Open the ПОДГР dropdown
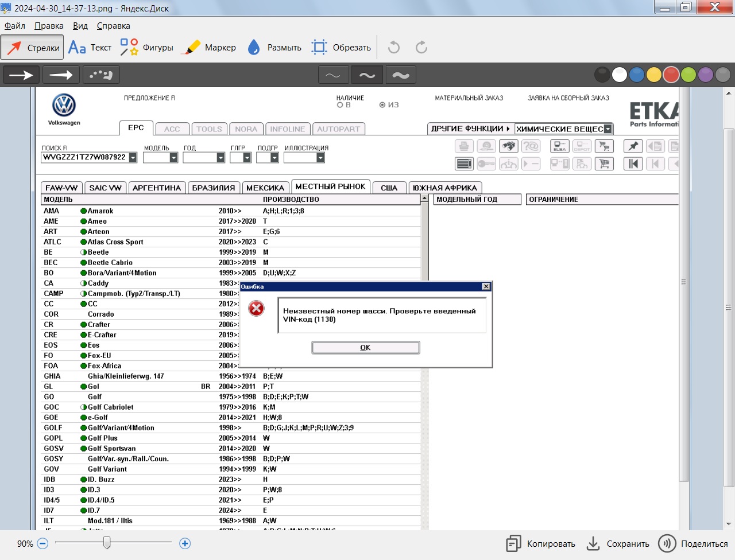The image size is (735, 560). [x=274, y=157]
